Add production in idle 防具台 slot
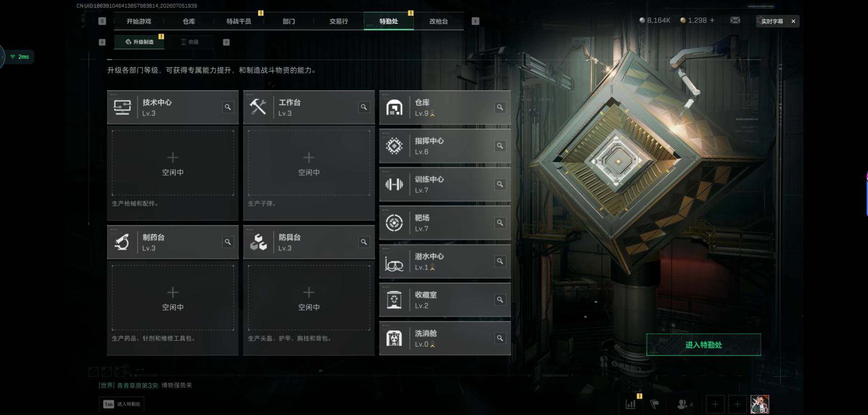The height and width of the screenshot is (415, 868). click(x=309, y=298)
